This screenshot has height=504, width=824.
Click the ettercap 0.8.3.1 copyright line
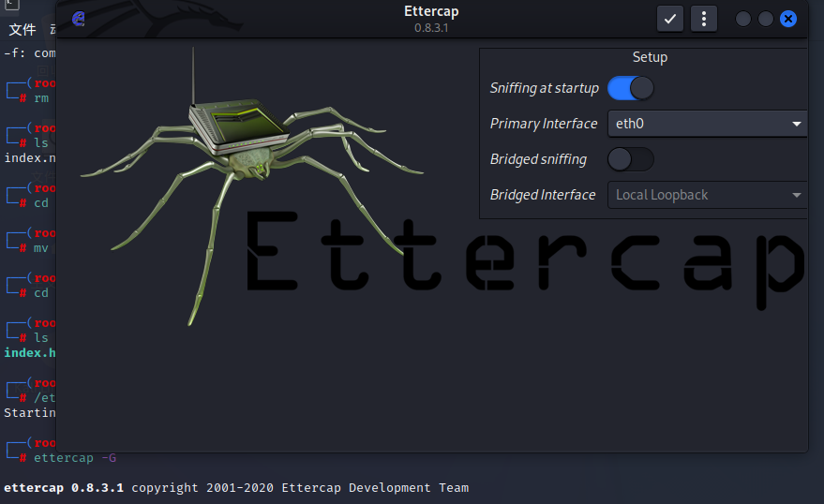tap(236, 488)
